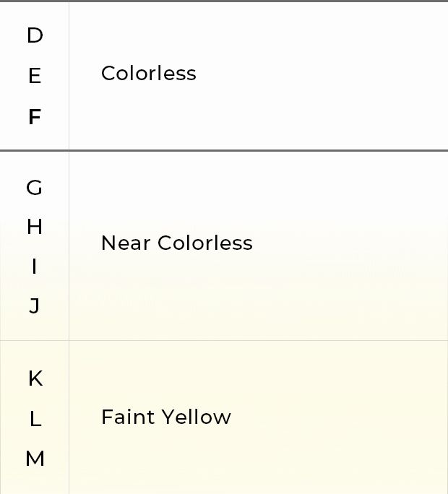448x494 pixels.
Task: Click the Faint Yellow category label
Action: (166, 417)
